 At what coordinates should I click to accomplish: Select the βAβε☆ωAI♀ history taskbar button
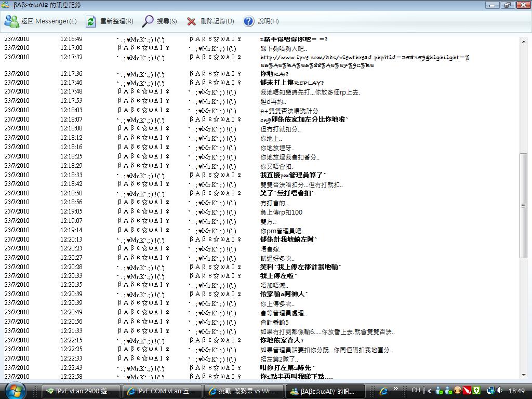(325, 391)
